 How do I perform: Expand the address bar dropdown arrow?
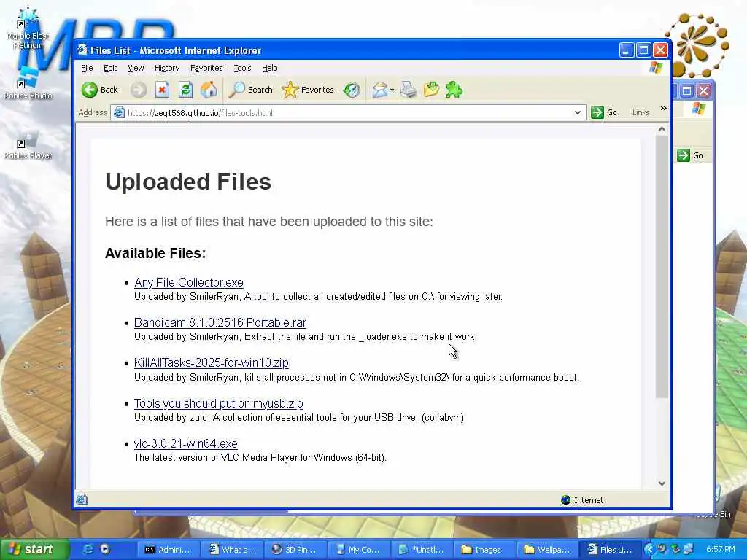tap(578, 113)
